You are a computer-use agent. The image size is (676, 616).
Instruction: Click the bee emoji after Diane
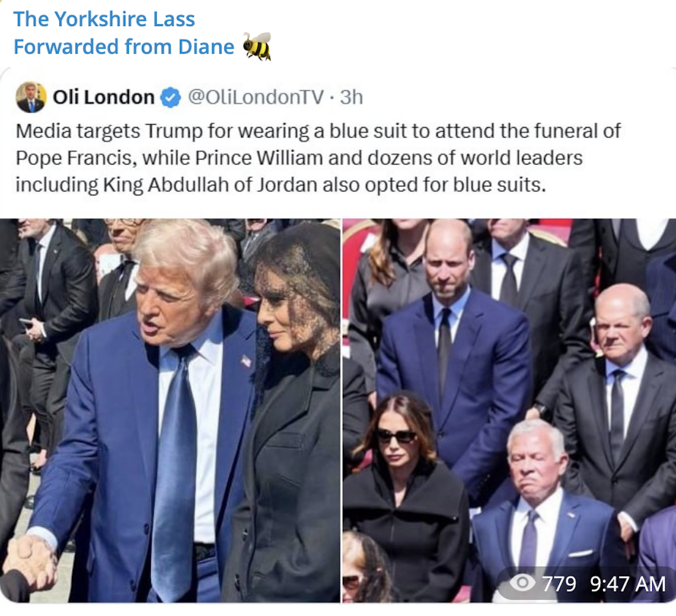pos(257,46)
